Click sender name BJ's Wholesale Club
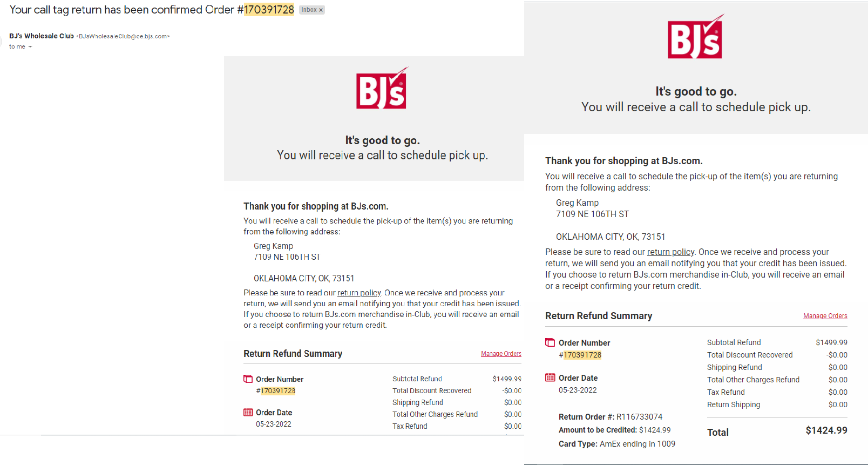 [x=42, y=36]
